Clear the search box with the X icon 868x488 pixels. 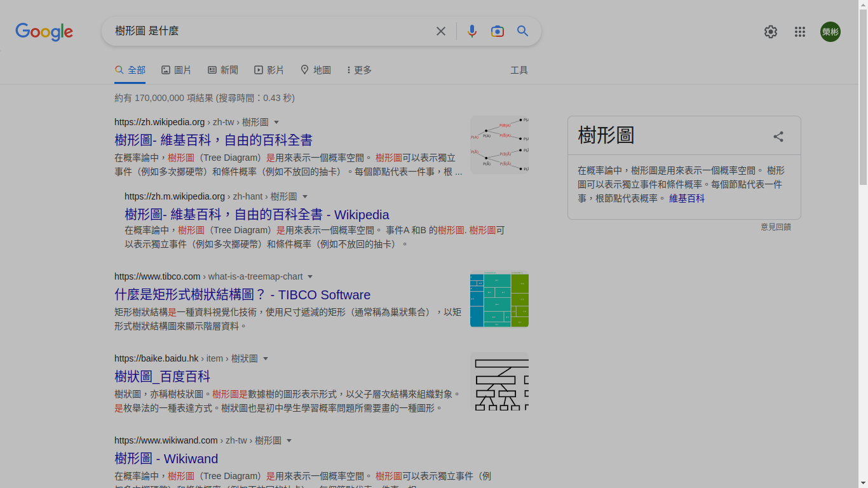point(440,31)
